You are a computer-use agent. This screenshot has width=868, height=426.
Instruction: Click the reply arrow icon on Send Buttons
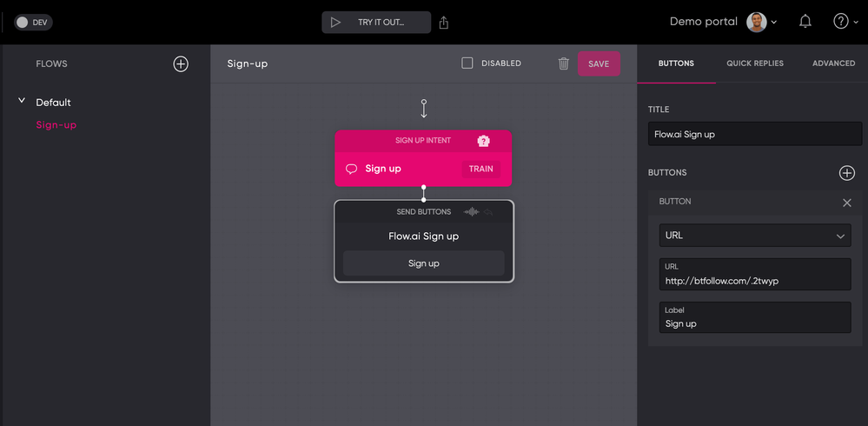pyautogui.click(x=487, y=211)
